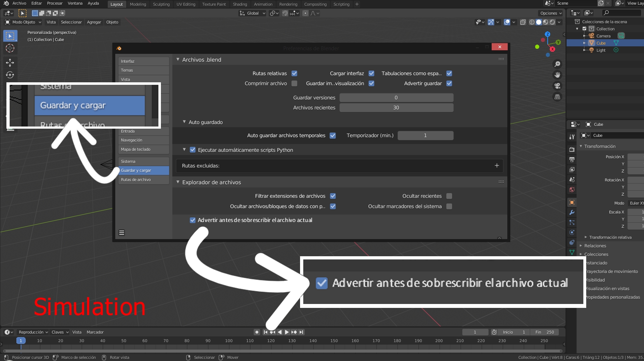
Task: Toggle Auto guardar archivos temporales checkbox
Action: coord(333,135)
